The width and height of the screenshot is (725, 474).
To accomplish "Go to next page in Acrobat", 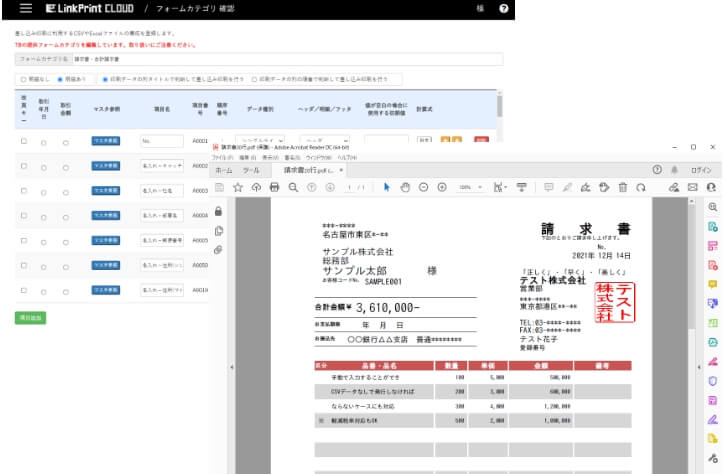I will click(330, 187).
